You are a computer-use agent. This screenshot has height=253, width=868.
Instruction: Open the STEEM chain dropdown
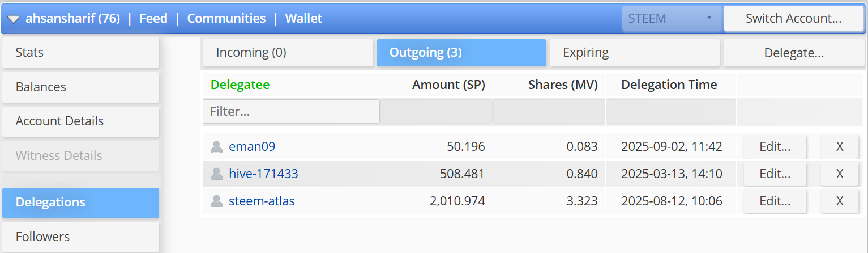(672, 18)
